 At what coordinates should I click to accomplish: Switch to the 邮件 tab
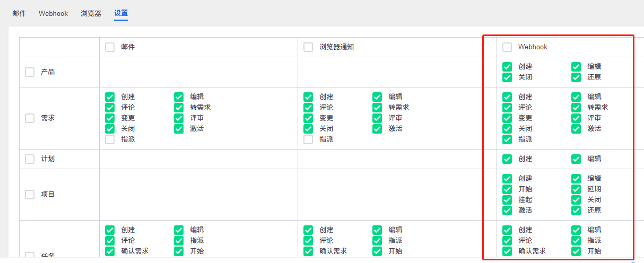click(19, 13)
